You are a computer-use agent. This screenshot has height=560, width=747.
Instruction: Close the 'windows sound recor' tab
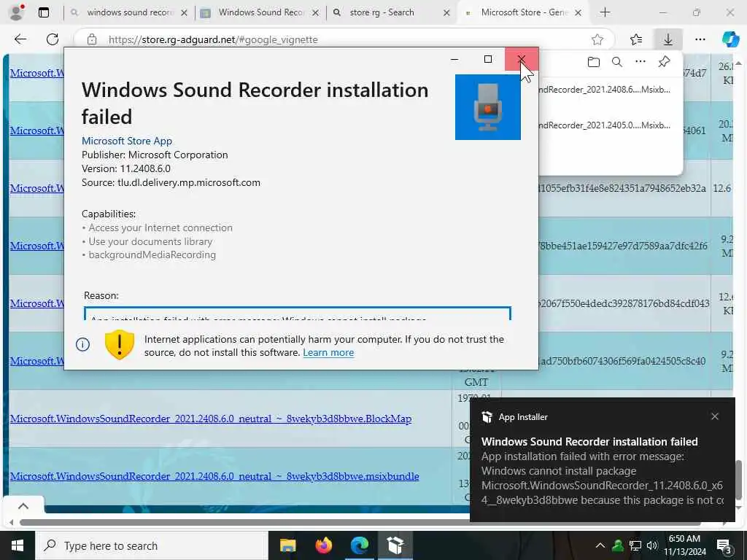pyautogui.click(x=184, y=13)
